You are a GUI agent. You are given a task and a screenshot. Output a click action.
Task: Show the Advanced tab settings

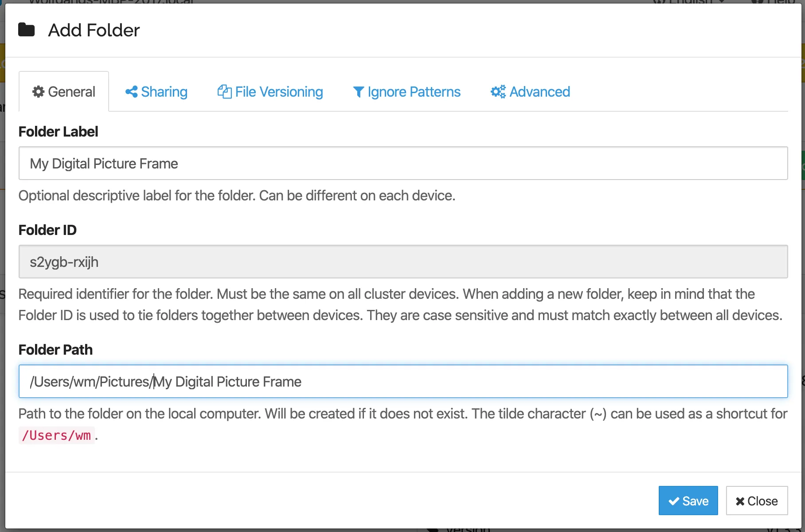click(530, 92)
